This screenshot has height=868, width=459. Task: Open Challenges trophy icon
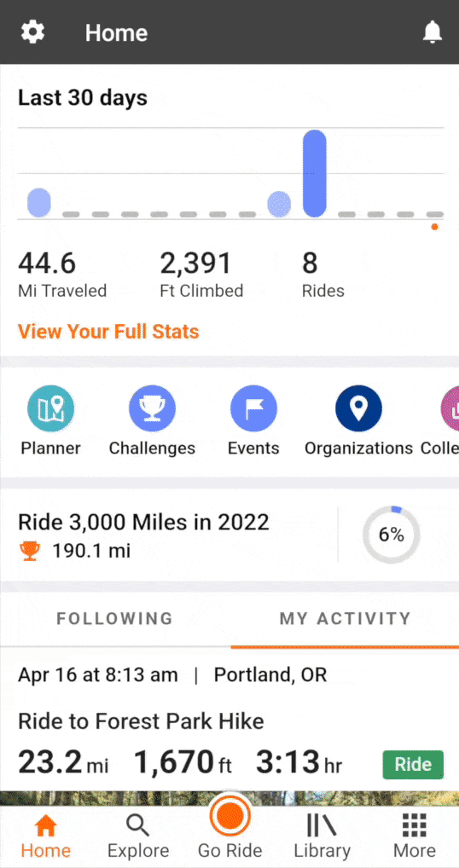coord(152,408)
